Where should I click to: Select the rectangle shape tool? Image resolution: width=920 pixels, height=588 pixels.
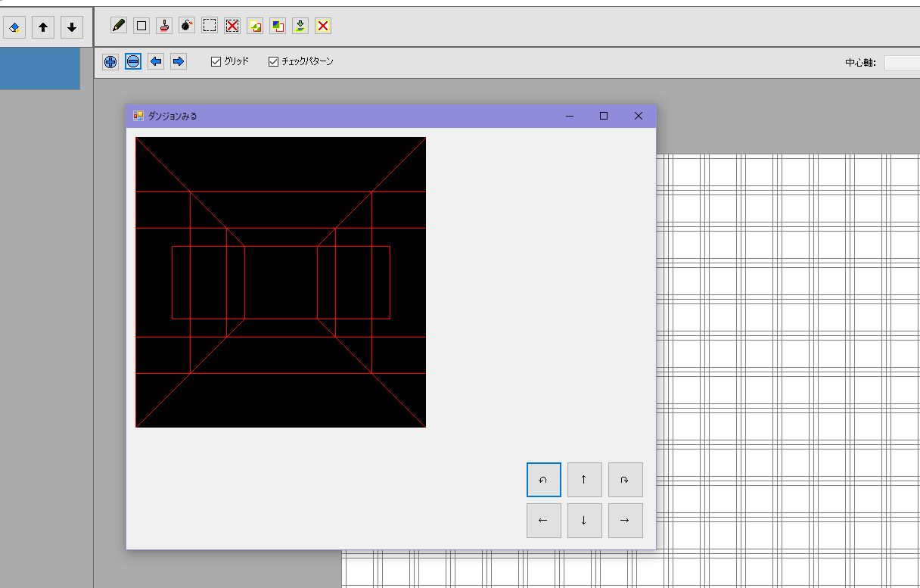click(141, 26)
